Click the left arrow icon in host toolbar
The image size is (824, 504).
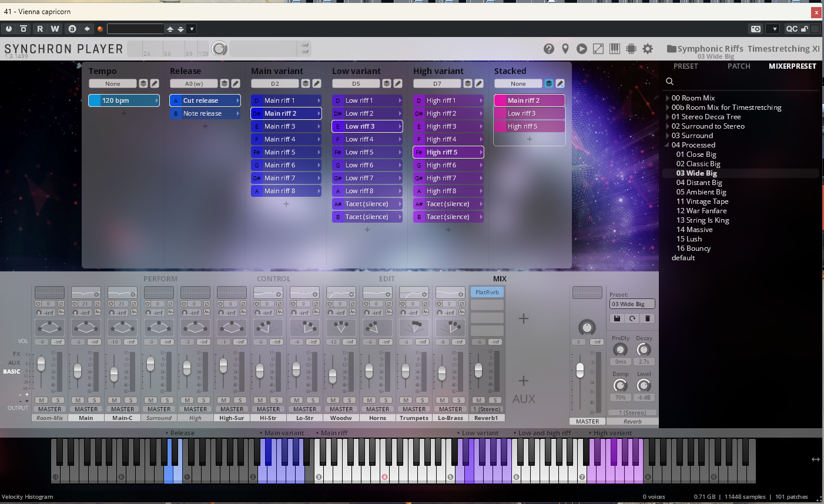click(87, 29)
